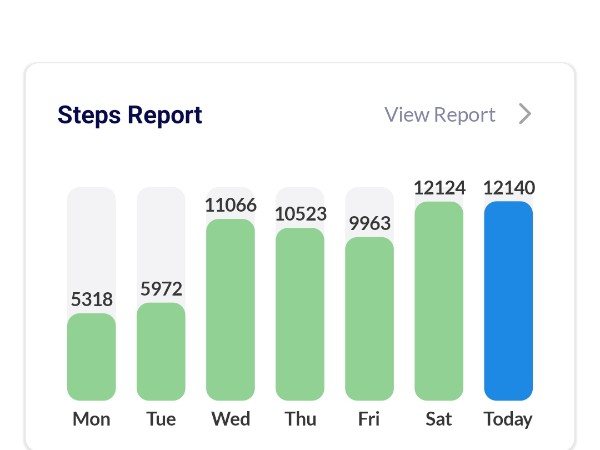Click Wednesday's green step bar
This screenshot has width=600, height=450.
pyautogui.click(x=230, y=309)
